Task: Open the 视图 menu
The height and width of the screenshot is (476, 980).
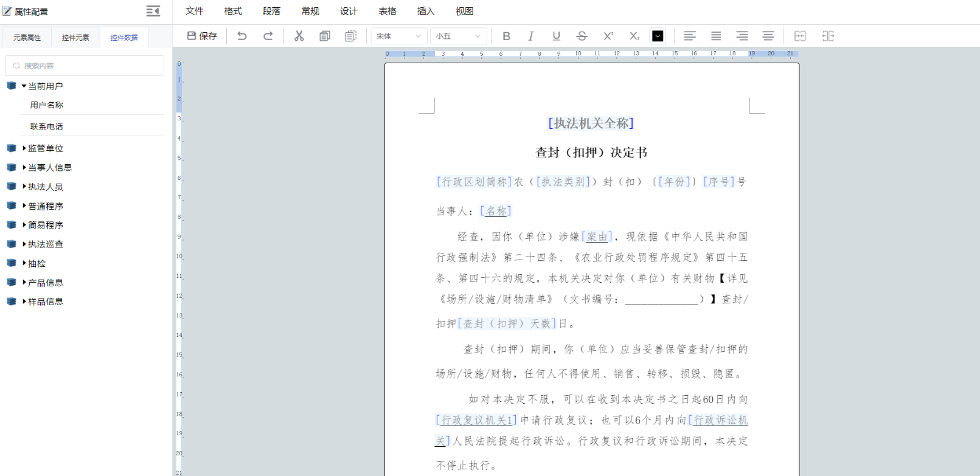Action: (x=465, y=11)
